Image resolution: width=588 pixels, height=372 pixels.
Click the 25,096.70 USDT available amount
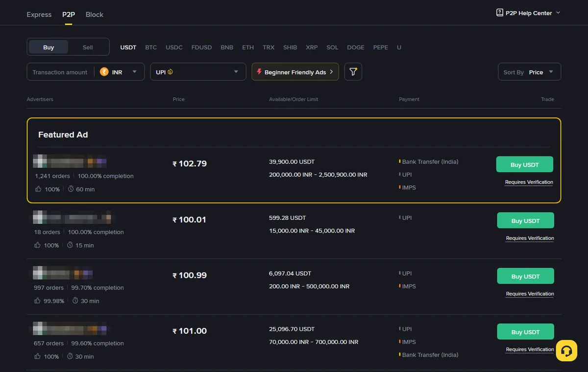click(x=292, y=329)
